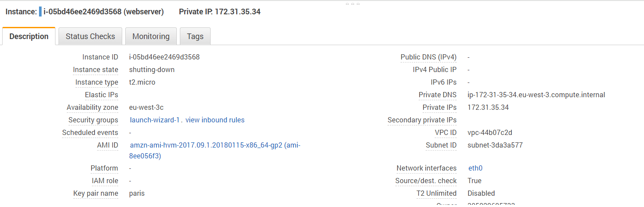Click the panel resize handle dots
Image resolution: width=644 pixels, height=207 pixels.
pos(353,3)
